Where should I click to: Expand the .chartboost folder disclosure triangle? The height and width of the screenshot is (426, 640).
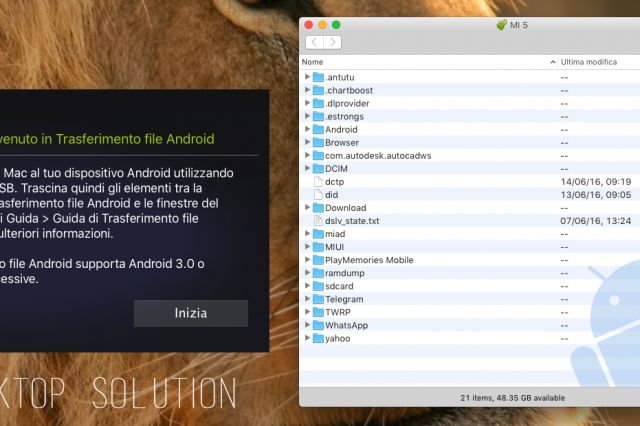tap(307, 90)
